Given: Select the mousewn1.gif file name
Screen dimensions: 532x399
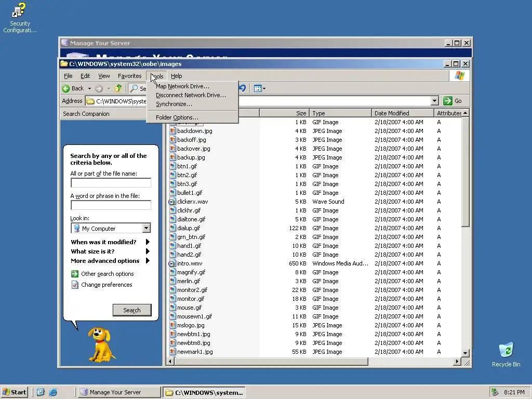Looking at the screenshot, I should (194, 316).
